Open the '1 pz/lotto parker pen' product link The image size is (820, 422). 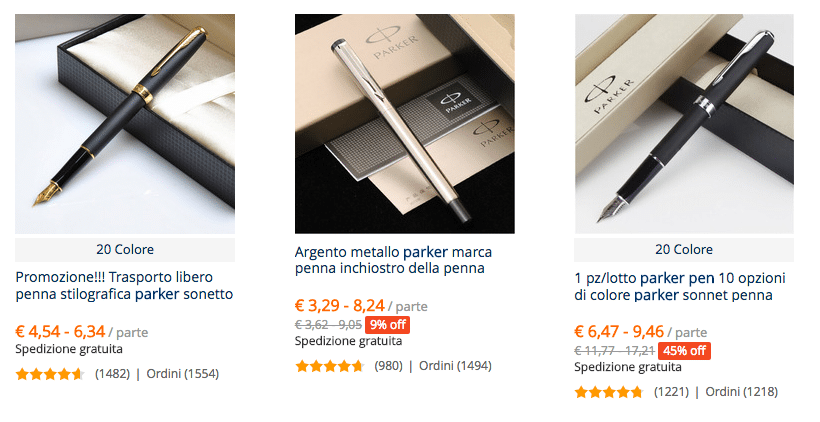680,287
